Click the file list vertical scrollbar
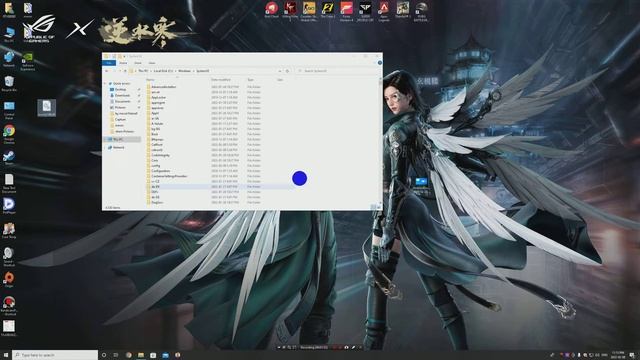 (380, 141)
